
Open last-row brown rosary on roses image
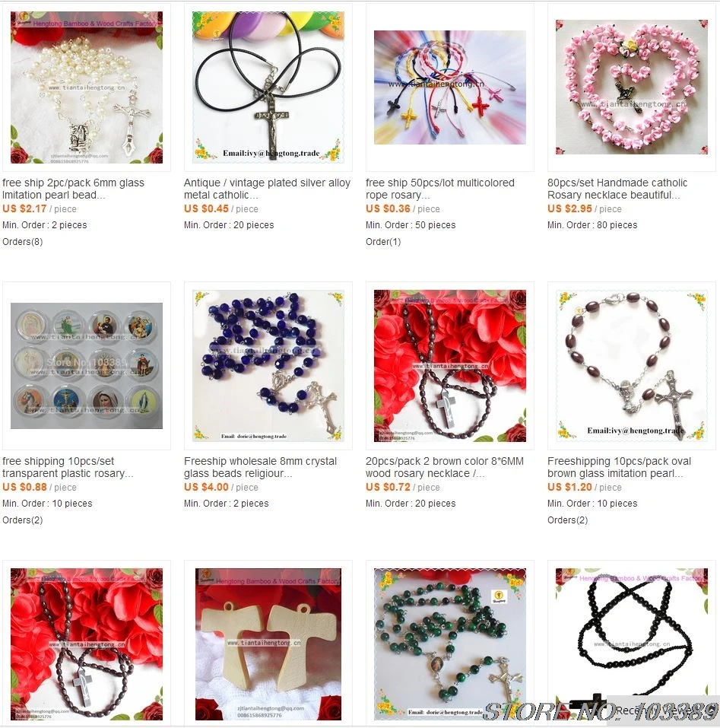pos(87,644)
